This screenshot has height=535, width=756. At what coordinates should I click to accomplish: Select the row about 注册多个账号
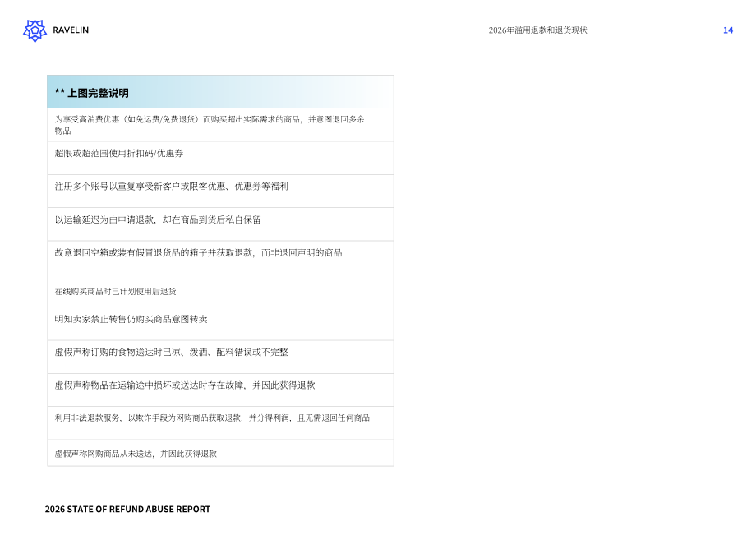point(220,191)
